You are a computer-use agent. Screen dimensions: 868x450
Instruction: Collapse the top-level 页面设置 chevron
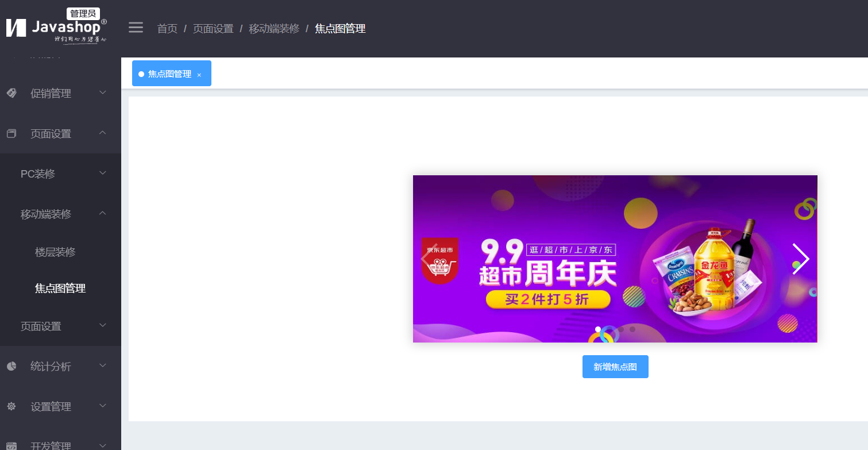(103, 132)
